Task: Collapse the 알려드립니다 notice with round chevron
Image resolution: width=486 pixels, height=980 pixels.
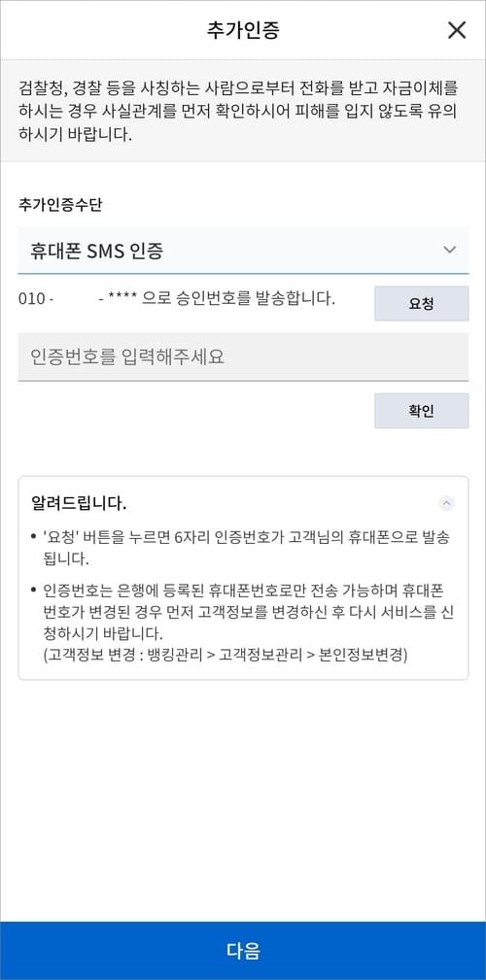Action: pos(446,503)
